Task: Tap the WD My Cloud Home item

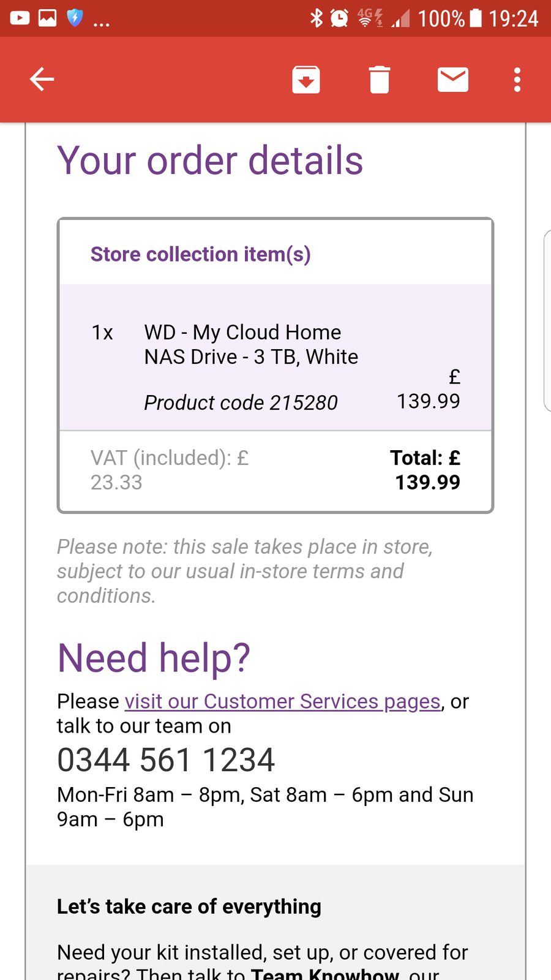Action: pos(251,344)
